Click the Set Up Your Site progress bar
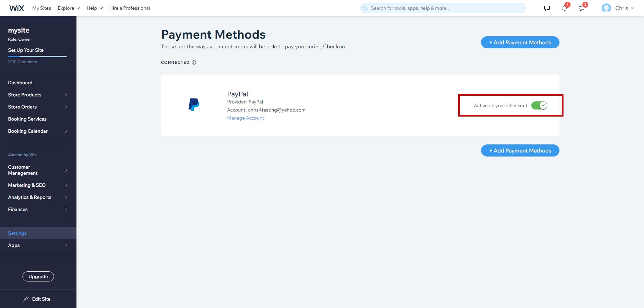 click(37, 56)
